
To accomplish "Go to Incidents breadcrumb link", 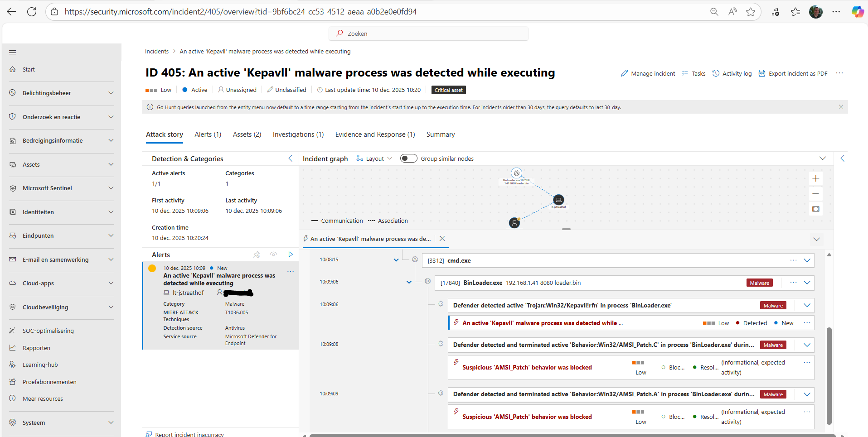I will (156, 52).
